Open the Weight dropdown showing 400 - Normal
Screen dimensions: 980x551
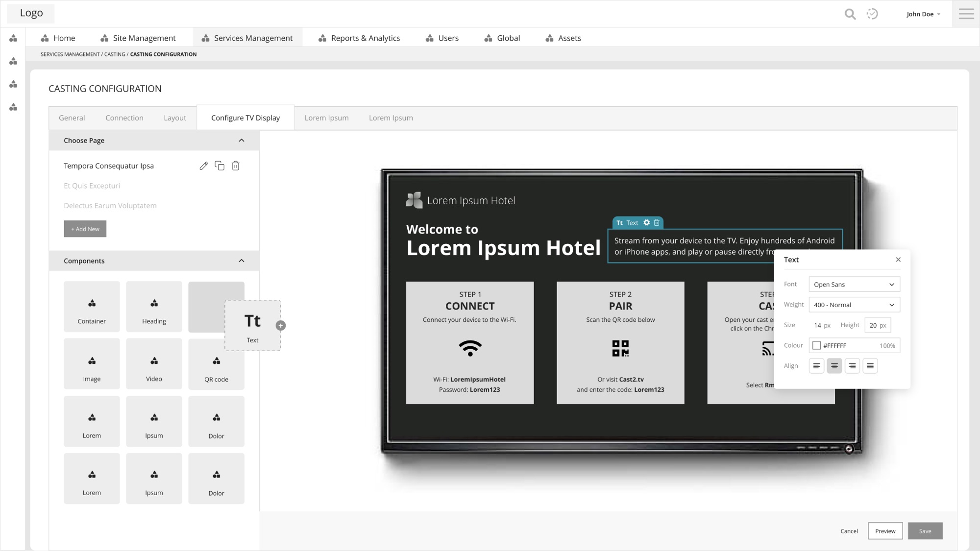click(x=854, y=305)
